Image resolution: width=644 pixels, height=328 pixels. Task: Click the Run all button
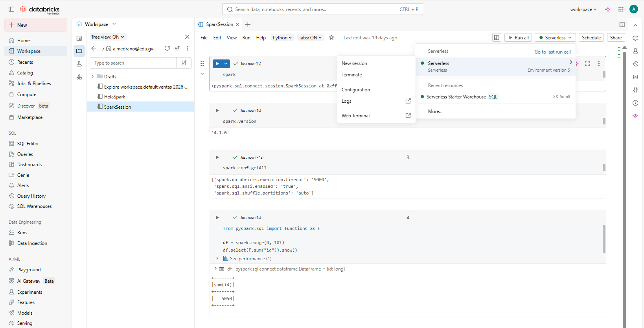coord(518,37)
